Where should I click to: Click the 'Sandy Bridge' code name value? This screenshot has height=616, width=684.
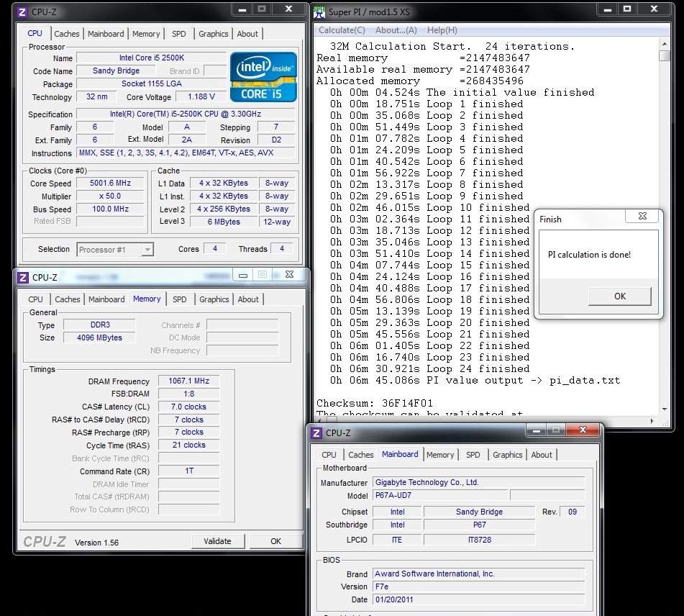pos(116,71)
